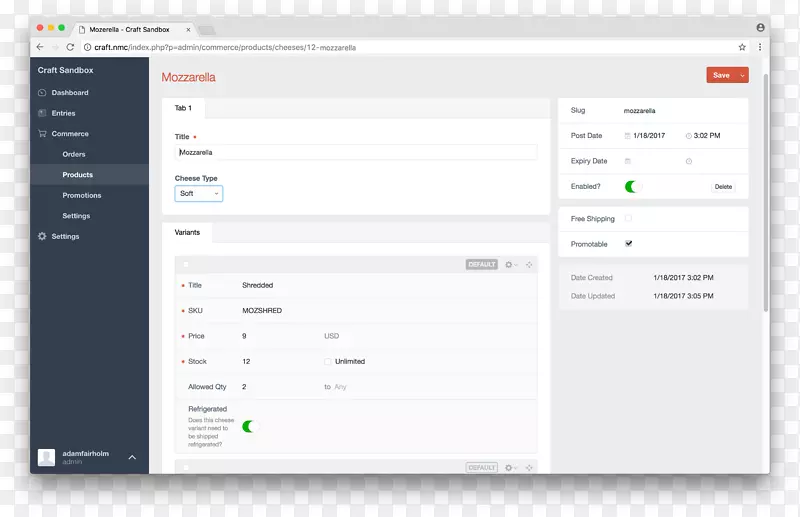Viewport: 800px width, 517px height.
Task: Open Commerce Settings submenu item
Action: pyautogui.click(x=76, y=216)
